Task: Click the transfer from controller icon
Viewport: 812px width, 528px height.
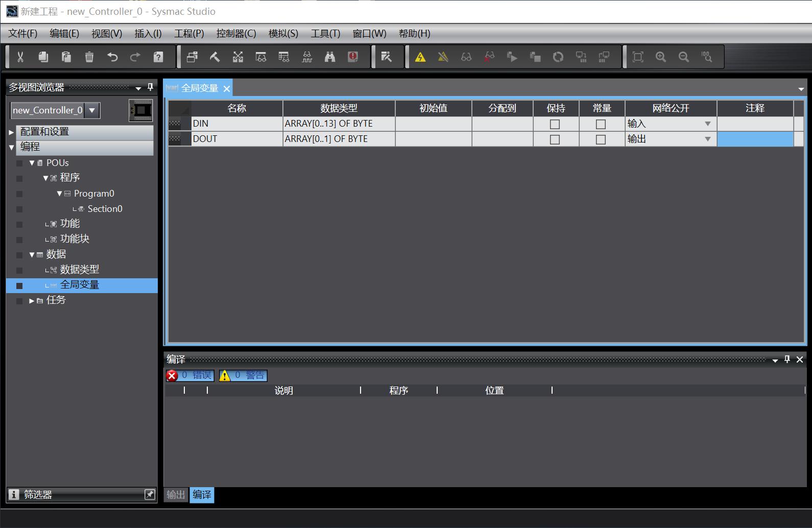Action: [604, 57]
